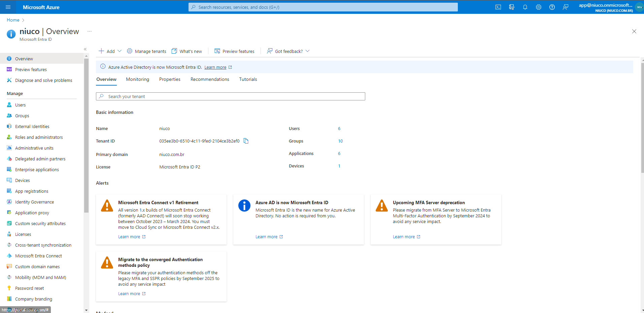644x313 pixels.
Task: Open the Help question mark icon
Action: pos(552,7)
